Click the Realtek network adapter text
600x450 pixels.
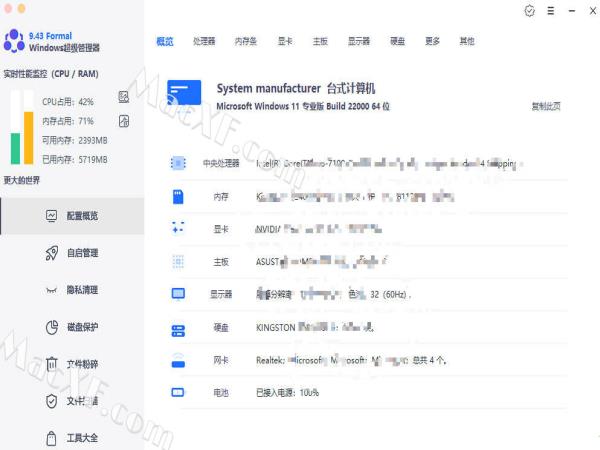coord(351,360)
